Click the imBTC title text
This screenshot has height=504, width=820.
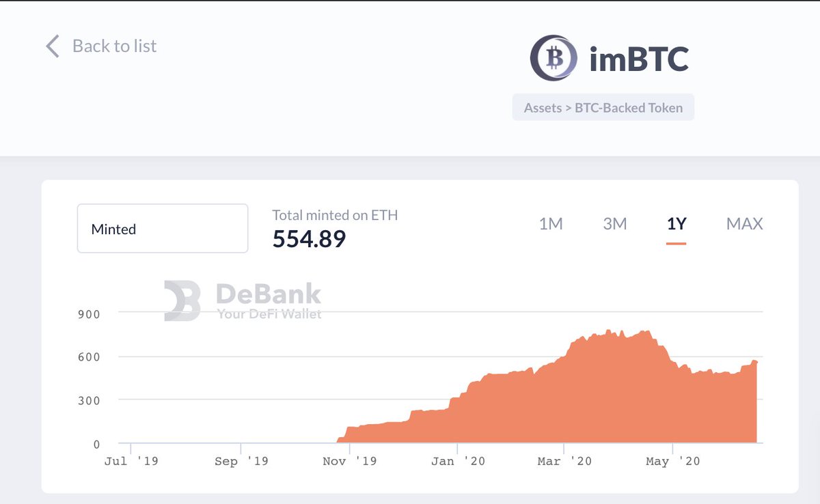tap(639, 59)
